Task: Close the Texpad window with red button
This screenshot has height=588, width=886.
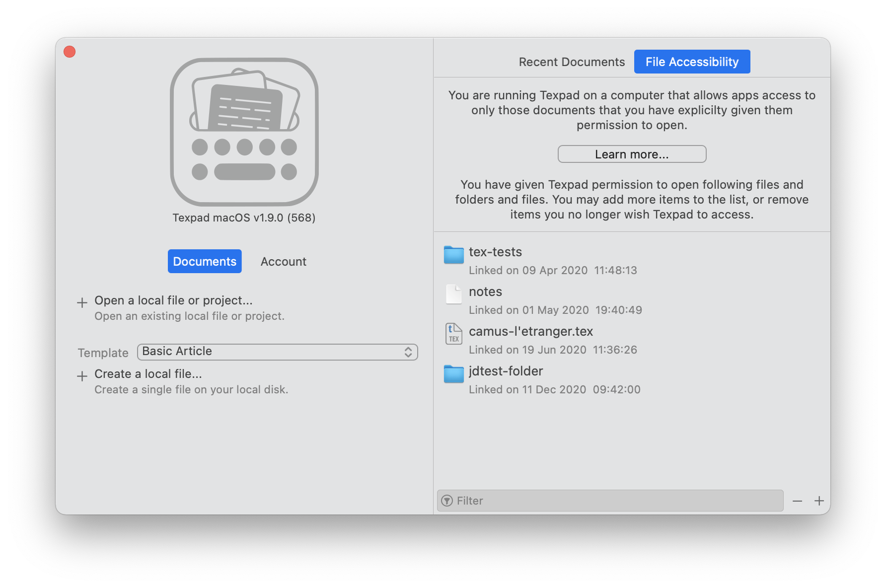Action: pyautogui.click(x=70, y=52)
